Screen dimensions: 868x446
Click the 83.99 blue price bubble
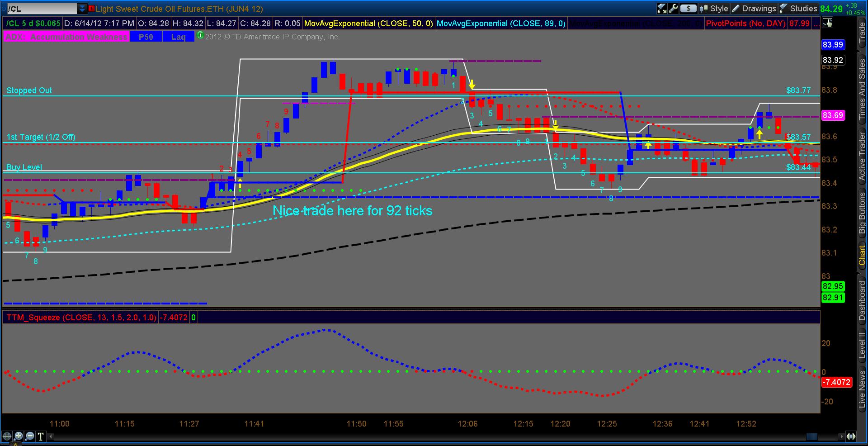[x=833, y=44]
